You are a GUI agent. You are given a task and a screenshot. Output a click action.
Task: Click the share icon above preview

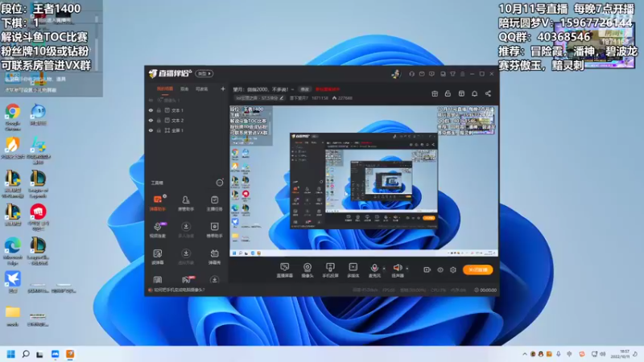[x=488, y=93]
